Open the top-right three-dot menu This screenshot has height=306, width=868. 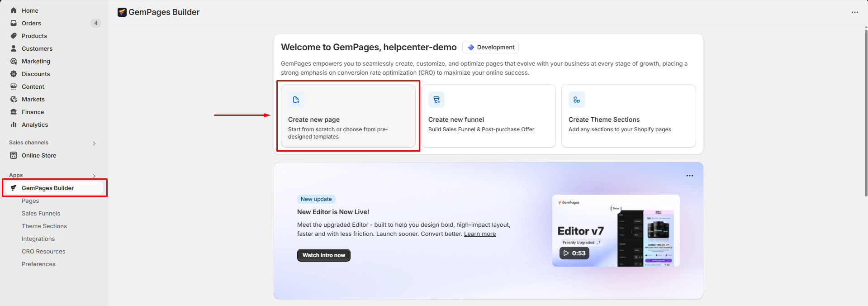point(854,12)
